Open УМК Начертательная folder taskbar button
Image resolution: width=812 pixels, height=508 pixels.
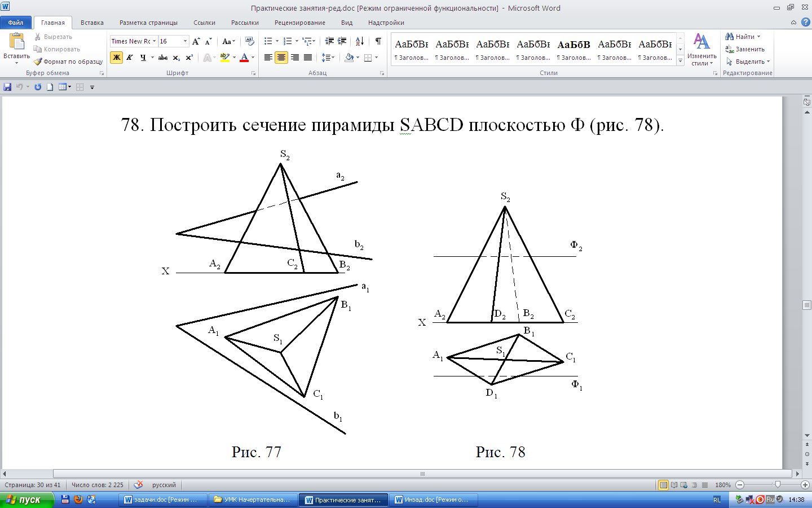coord(253,500)
